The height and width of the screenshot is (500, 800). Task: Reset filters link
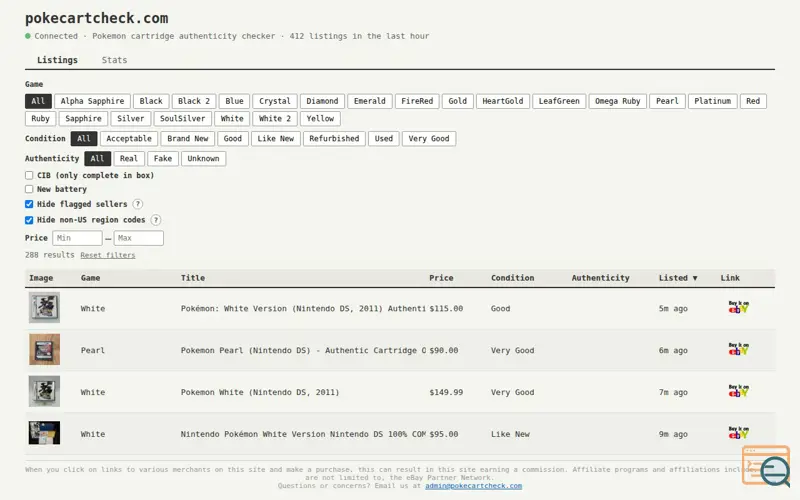pyautogui.click(x=108, y=255)
